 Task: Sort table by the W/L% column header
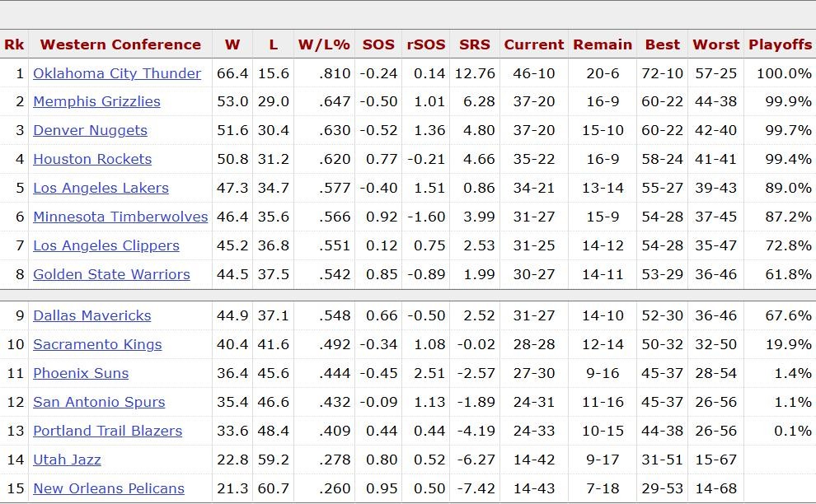tap(324, 44)
